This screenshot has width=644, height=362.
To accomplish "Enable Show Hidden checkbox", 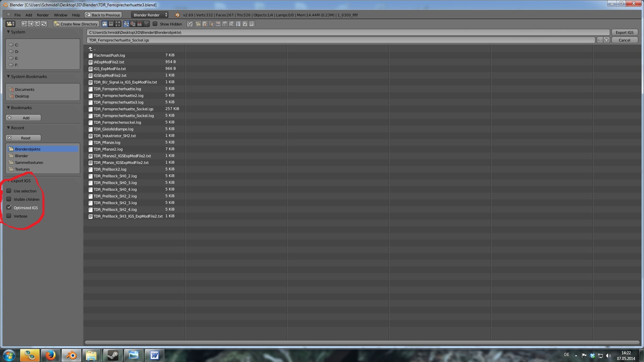I will pyautogui.click(x=155, y=24).
